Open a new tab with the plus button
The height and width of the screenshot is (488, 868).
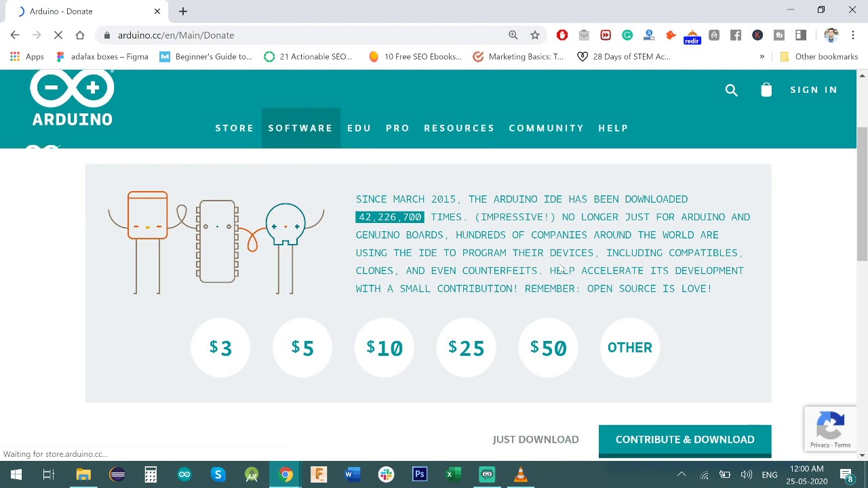[x=183, y=11]
